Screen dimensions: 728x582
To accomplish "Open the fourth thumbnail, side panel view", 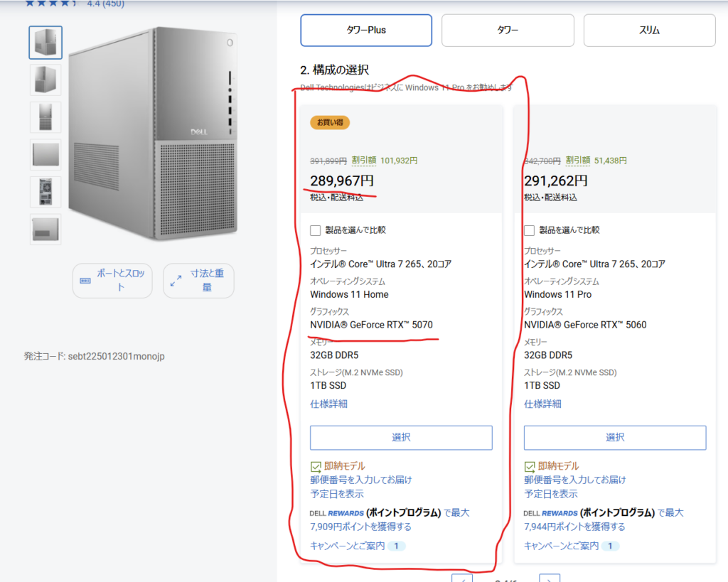I will (45, 154).
